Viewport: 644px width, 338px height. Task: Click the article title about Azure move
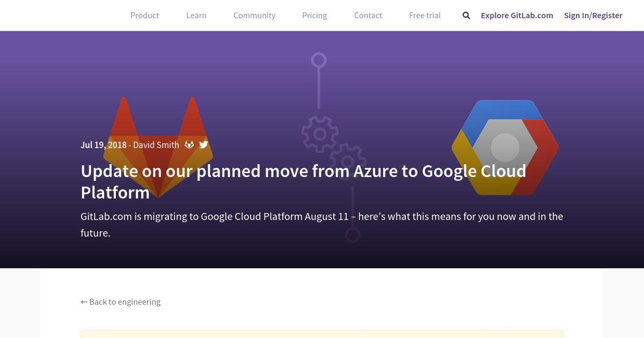click(x=303, y=181)
